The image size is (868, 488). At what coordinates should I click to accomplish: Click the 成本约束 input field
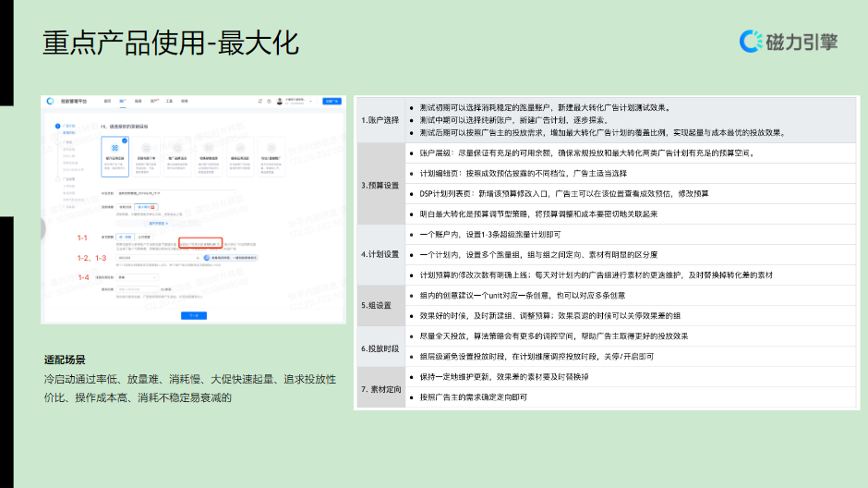(x=138, y=289)
